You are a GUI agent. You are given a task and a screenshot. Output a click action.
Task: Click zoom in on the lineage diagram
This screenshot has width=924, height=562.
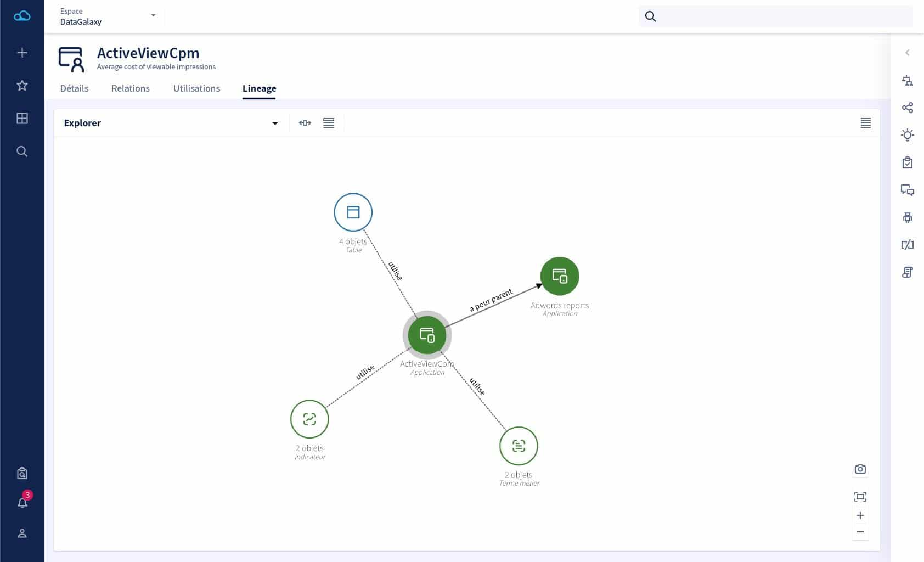tap(860, 515)
